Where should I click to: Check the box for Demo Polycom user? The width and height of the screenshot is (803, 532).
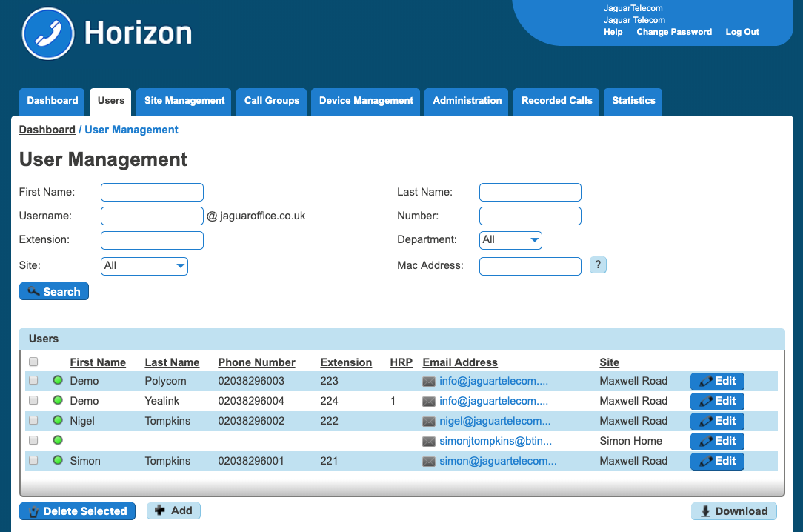pos(33,381)
